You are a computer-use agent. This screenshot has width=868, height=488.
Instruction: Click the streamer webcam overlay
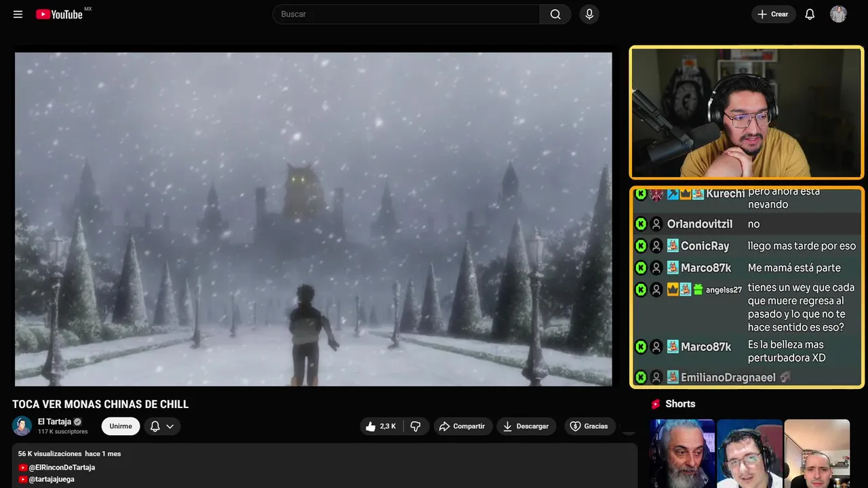pyautogui.click(x=747, y=113)
